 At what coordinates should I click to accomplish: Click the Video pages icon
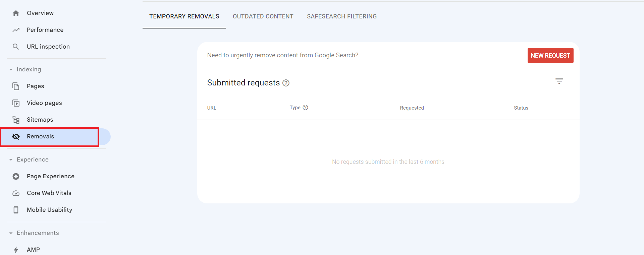coord(16,103)
